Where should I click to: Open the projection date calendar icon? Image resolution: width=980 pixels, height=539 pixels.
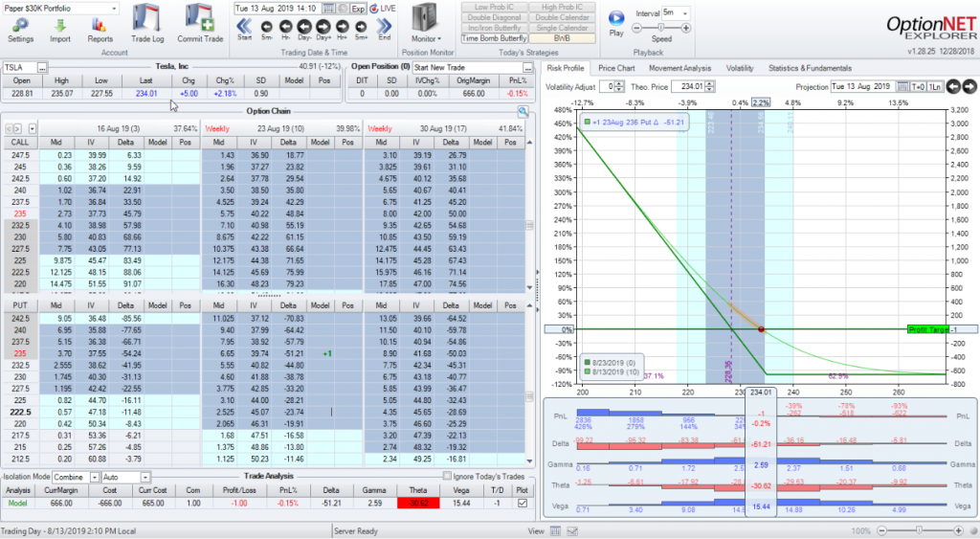[x=902, y=87]
